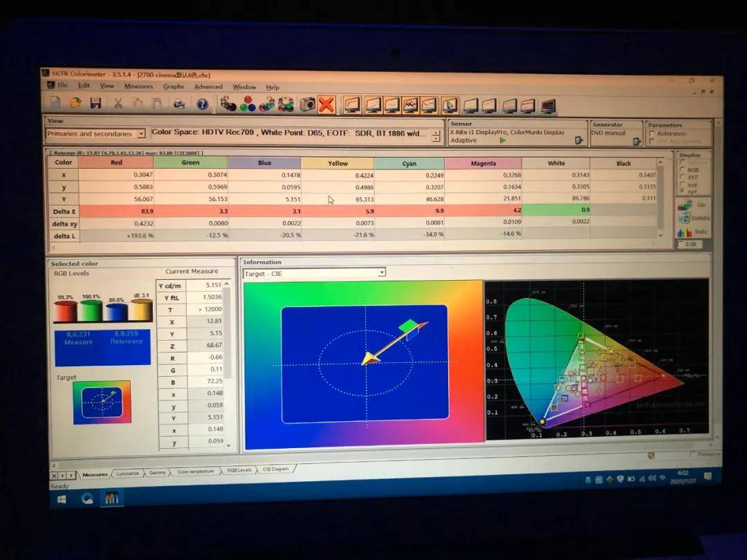Enable the Reference checkbox in Parameters

point(652,133)
